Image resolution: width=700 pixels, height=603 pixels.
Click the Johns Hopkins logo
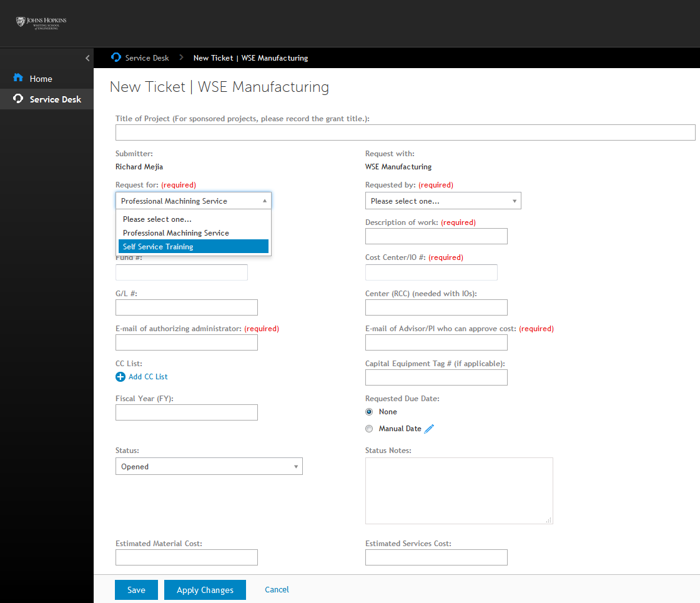(x=41, y=22)
